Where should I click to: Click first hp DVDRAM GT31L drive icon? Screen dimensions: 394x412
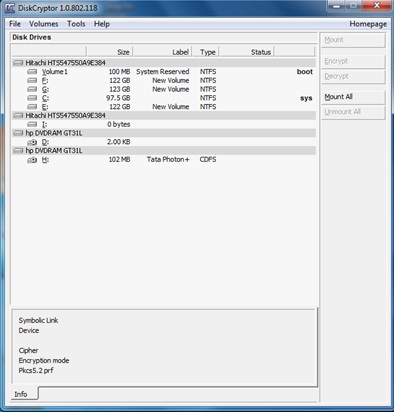[x=18, y=133]
